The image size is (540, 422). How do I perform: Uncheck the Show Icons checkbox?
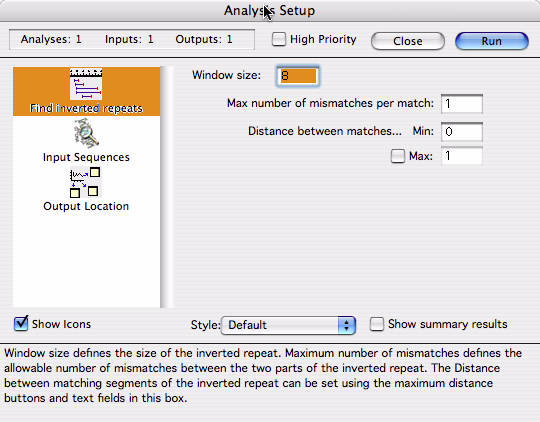[21, 323]
